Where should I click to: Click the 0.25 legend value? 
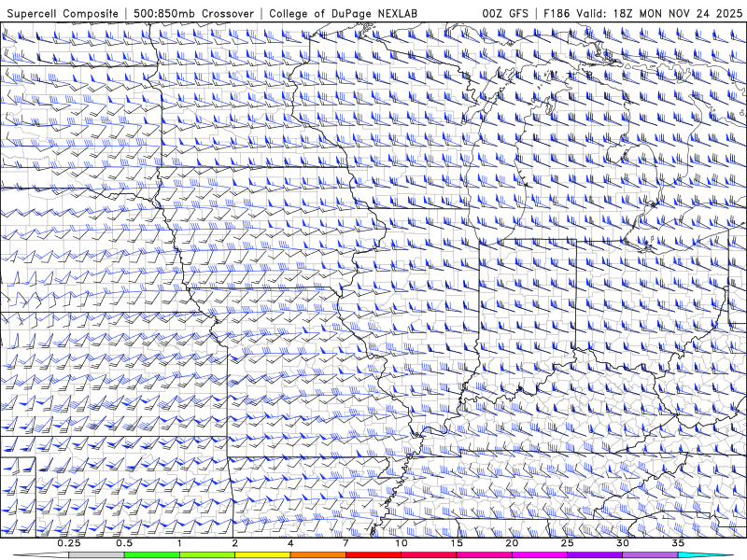click(x=68, y=543)
